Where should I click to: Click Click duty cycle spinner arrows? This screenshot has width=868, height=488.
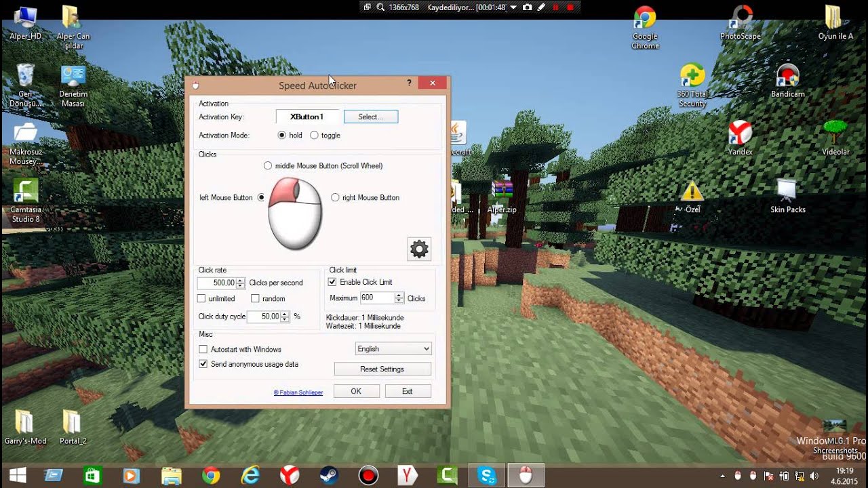(285, 317)
